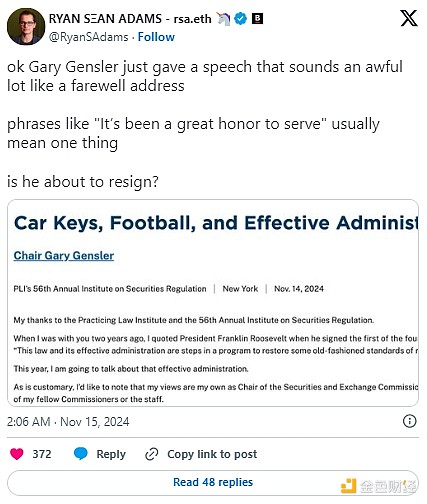Click the chain link copy icon

[152, 454]
